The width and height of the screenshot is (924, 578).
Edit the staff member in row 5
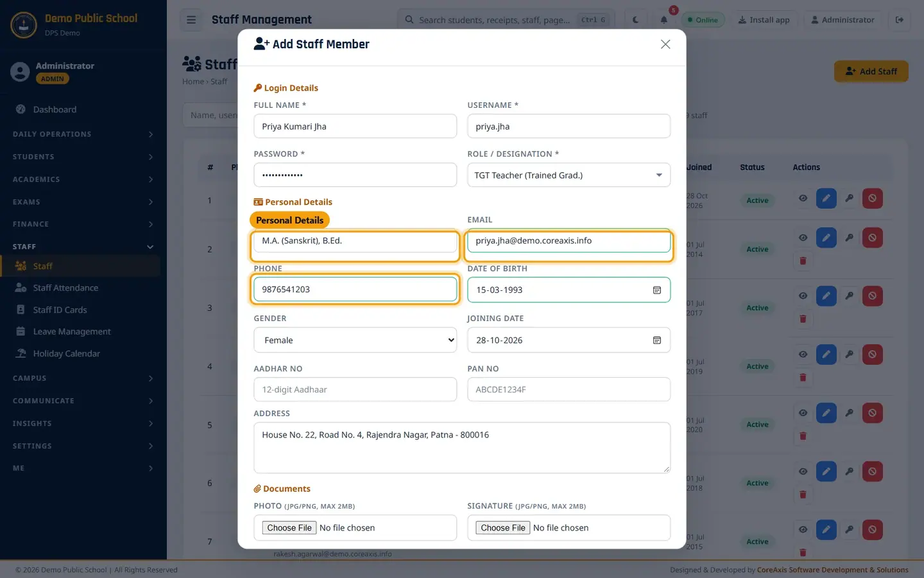[826, 413]
